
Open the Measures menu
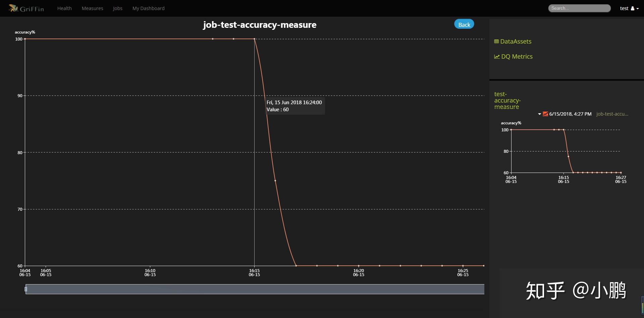click(92, 8)
